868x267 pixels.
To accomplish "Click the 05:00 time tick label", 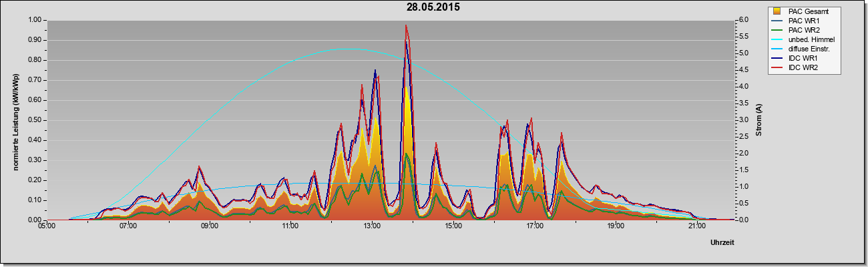I will coord(47,227).
